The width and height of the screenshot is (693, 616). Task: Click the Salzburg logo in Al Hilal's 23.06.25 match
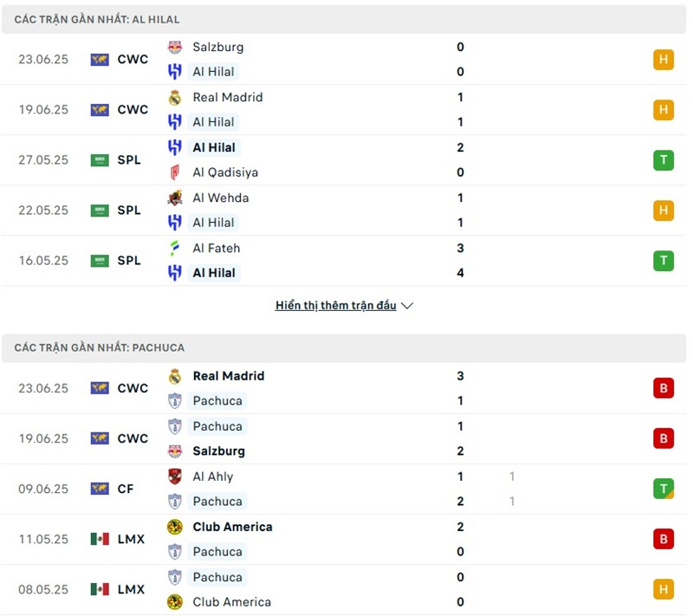pos(175,47)
